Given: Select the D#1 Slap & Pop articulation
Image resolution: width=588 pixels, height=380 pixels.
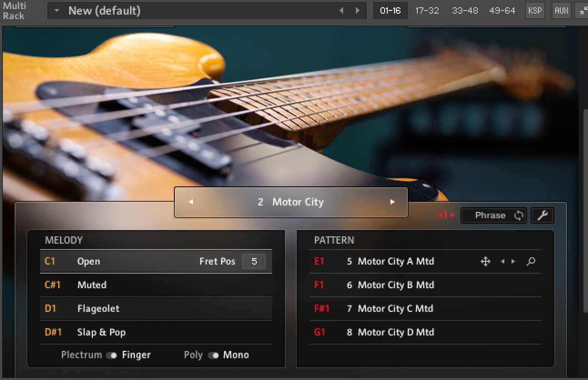Looking at the screenshot, I should click(x=156, y=332).
